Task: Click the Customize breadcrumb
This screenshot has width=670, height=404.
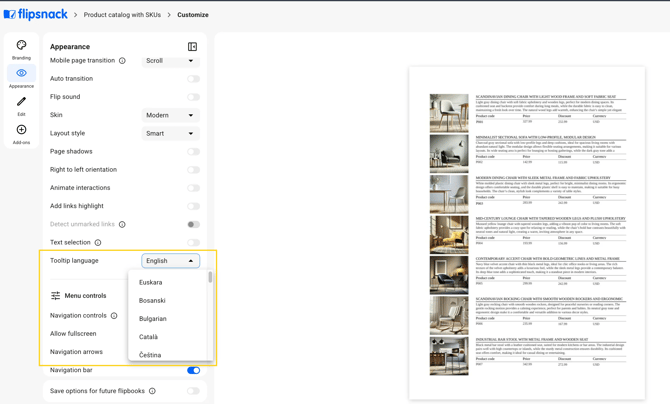Action: (193, 15)
